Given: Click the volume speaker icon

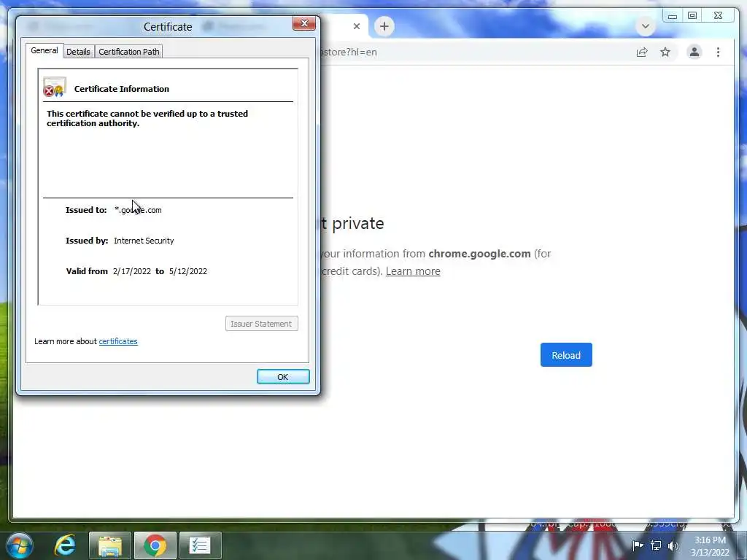Looking at the screenshot, I should (x=673, y=545).
